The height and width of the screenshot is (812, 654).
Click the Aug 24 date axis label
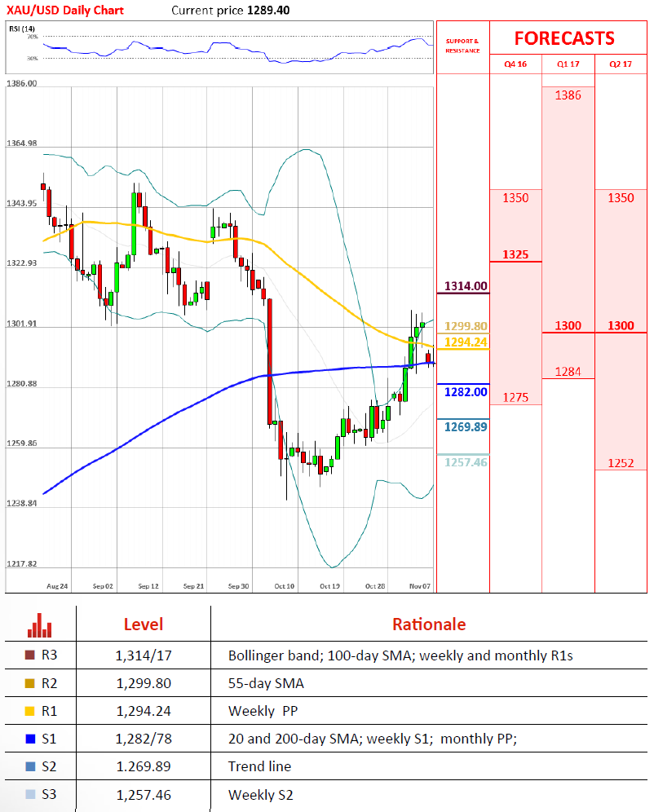point(57,586)
